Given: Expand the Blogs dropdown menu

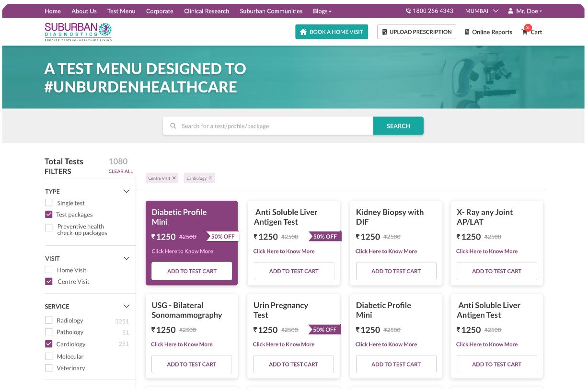Looking at the screenshot, I should [322, 11].
